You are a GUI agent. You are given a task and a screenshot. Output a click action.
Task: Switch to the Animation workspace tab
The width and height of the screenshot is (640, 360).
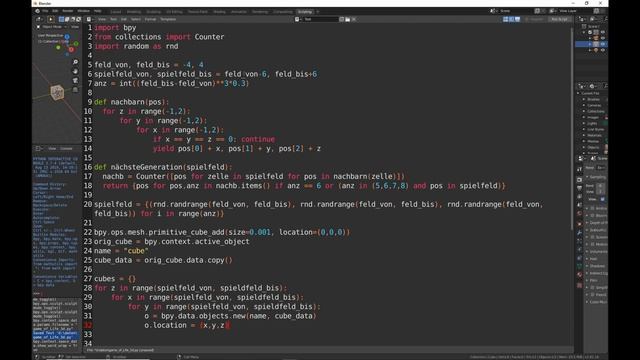coord(239,12)
